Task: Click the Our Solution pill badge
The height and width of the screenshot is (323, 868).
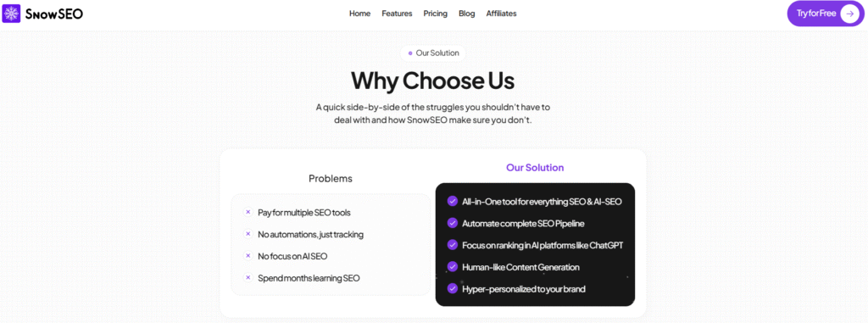Action: (x=433, y=53)
